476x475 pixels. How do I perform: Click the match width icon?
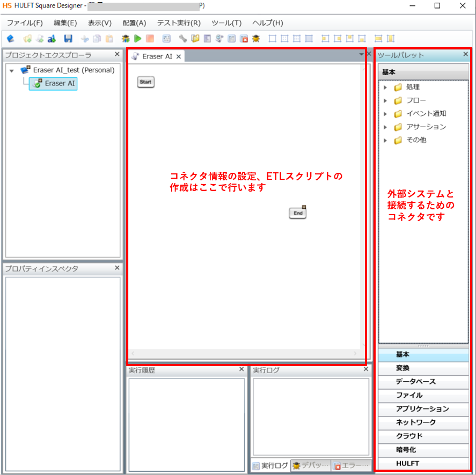point(378,39)
